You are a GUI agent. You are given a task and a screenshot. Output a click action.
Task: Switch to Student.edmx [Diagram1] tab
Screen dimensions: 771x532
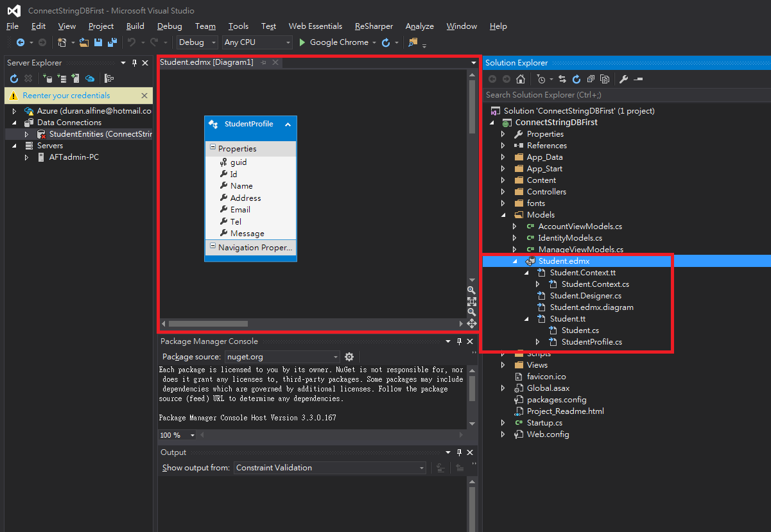coord(207,62)
